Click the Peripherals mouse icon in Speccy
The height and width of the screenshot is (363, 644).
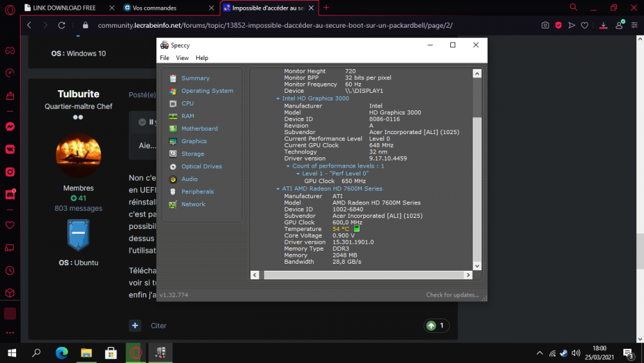point(173,191)
